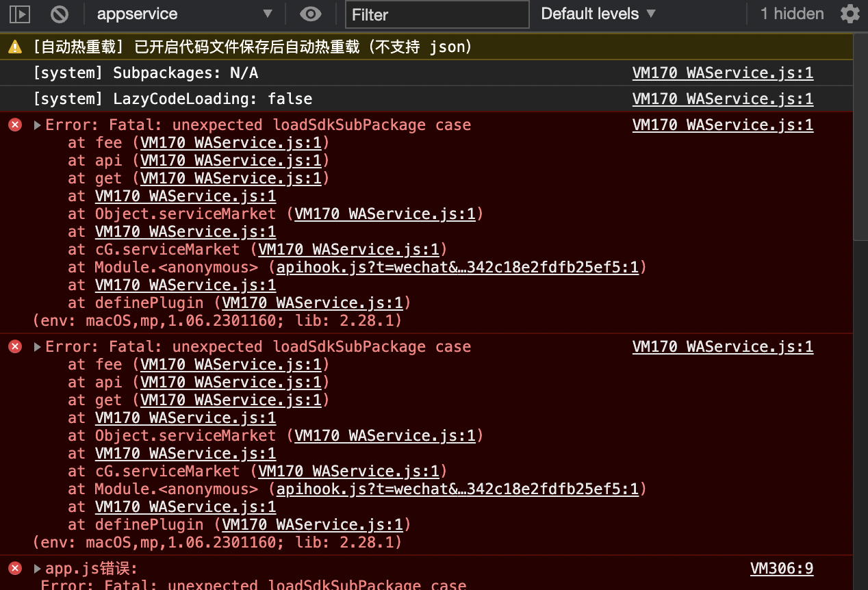868x590 pixels.
Task: Focus the Filter input field
Action: [437, 14]
